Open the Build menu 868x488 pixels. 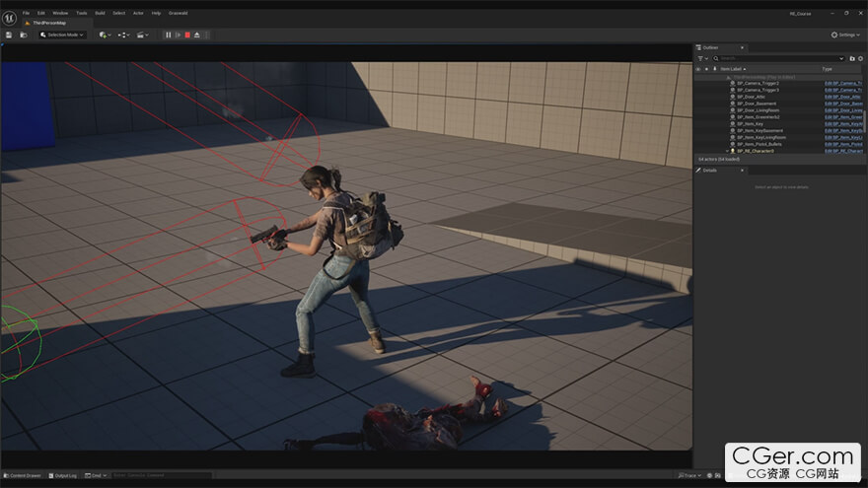pyautogui.click(x=100, y=13)
